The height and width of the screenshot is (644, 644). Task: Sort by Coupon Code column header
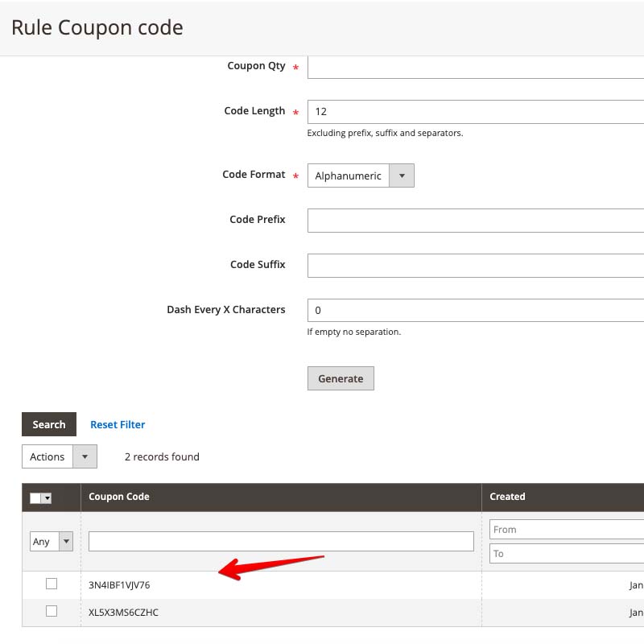coord(119,497)
